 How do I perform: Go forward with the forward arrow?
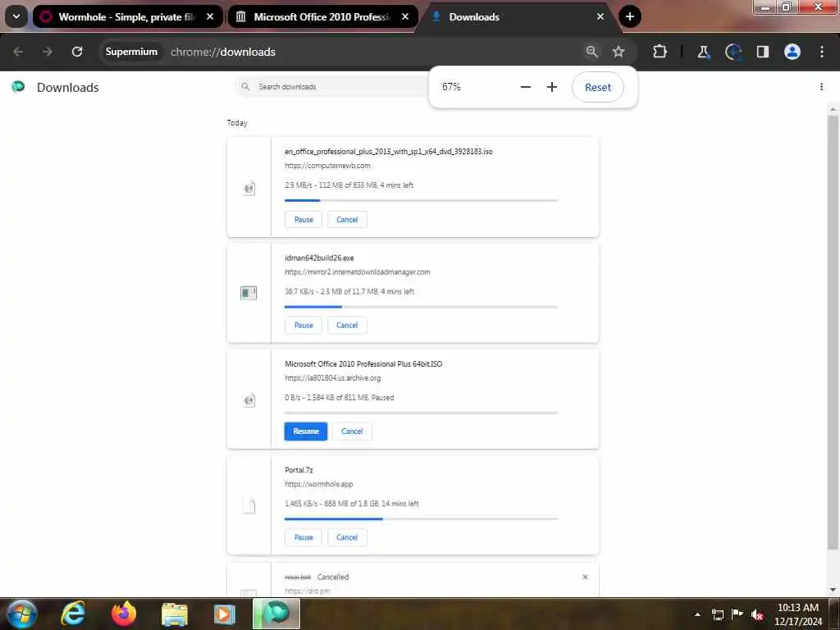(x=48, y=52)
